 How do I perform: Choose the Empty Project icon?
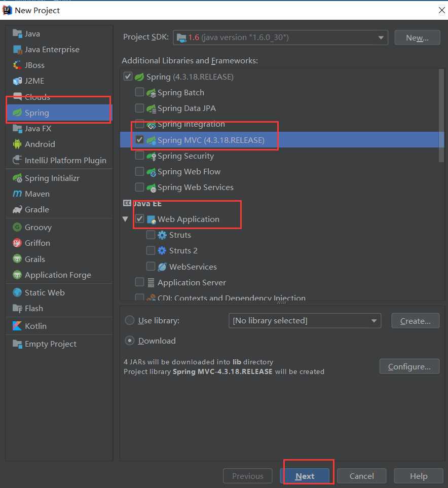[x=17, y=344]
